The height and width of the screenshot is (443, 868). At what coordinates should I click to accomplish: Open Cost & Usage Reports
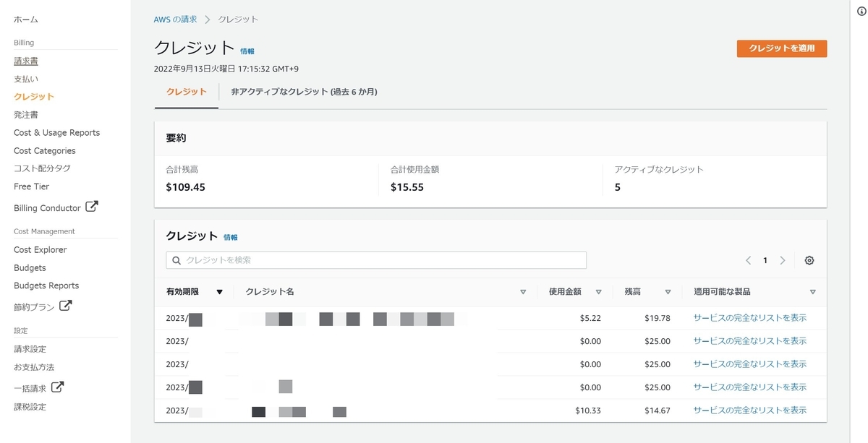tap(56, 132)
